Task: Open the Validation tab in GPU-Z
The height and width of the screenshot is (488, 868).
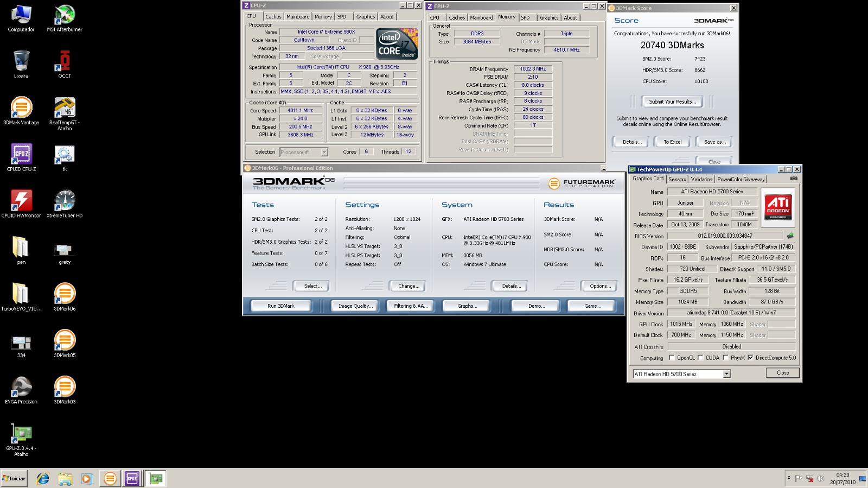Action: tap(701, 179)
